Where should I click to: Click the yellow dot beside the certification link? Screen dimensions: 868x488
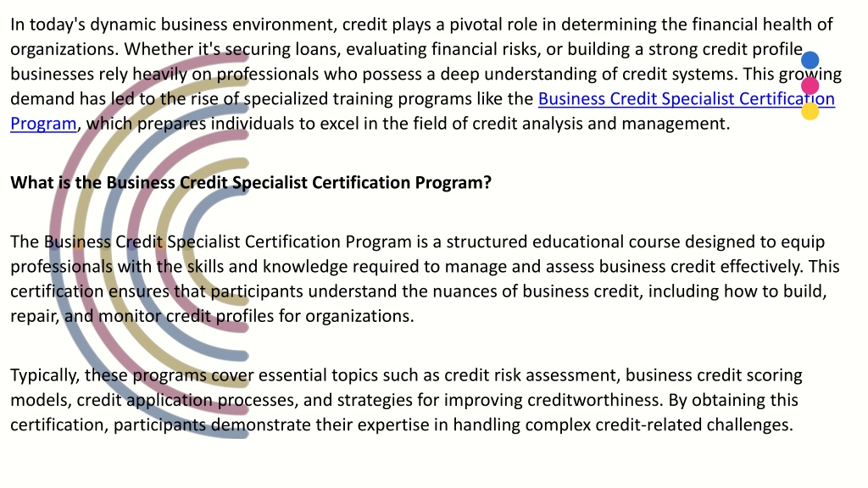pyautogui.click(x=810, y=111)
